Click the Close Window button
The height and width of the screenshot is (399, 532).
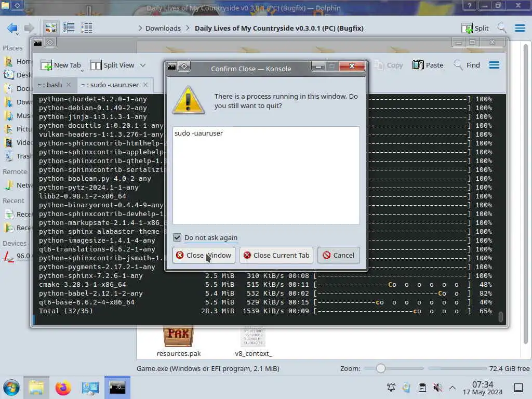204,255
